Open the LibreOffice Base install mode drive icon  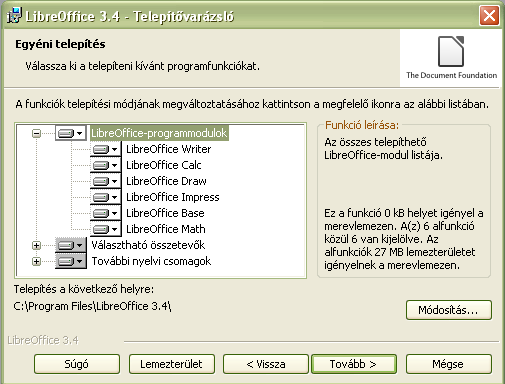105,213
